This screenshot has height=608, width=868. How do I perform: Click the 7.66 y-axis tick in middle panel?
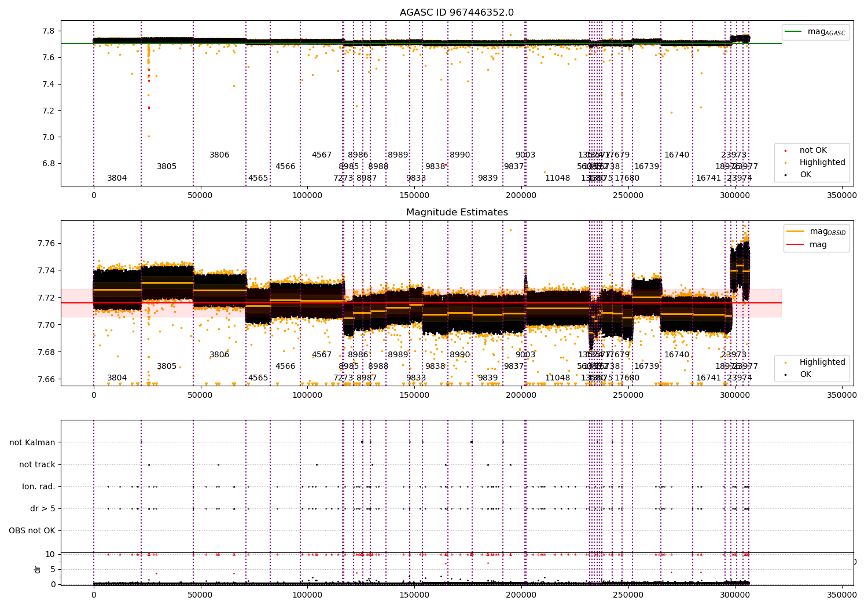tap(46, 380)
